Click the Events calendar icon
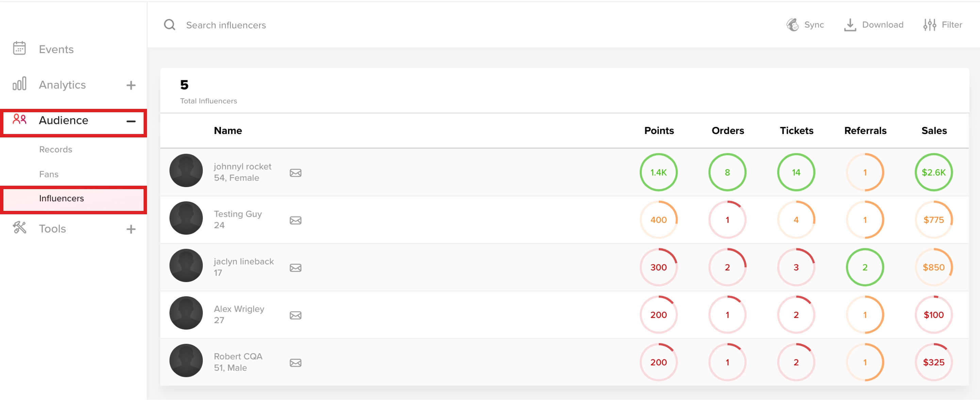The image size is (980, 400). click(19, 48)
